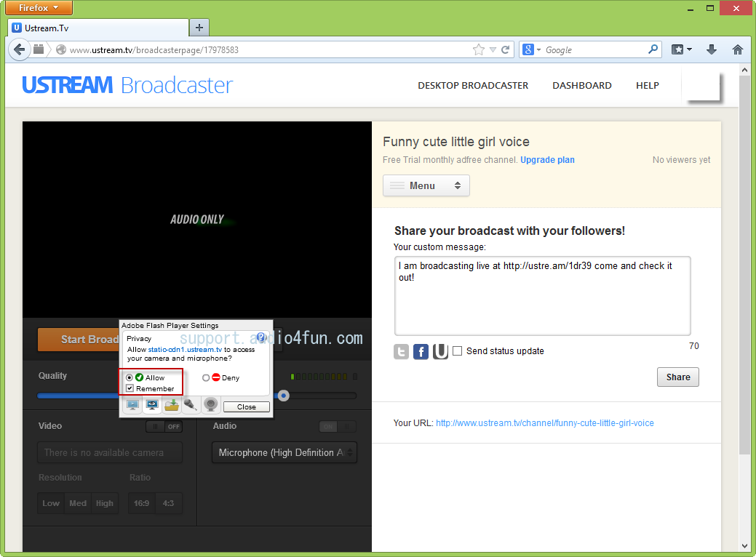Open the channel Menu dropdown
This screenshot has width=756, height=557.
tap(426, 185)
